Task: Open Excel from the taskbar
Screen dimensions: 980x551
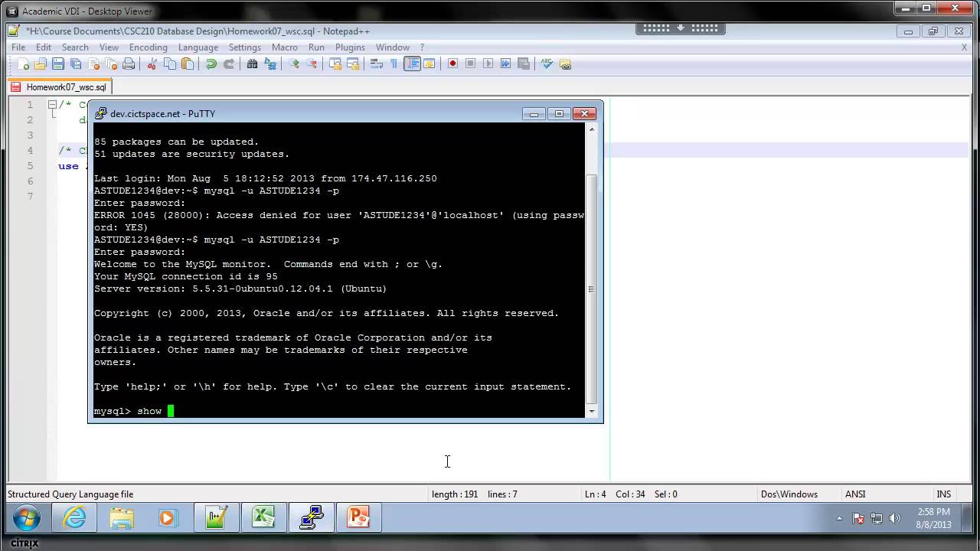Action: tap(263, 518)
